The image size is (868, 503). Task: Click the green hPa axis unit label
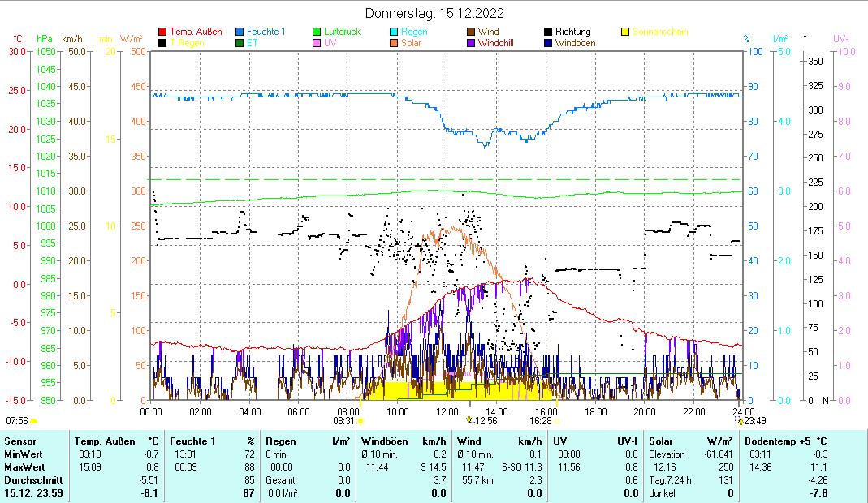tap(45, 39)
